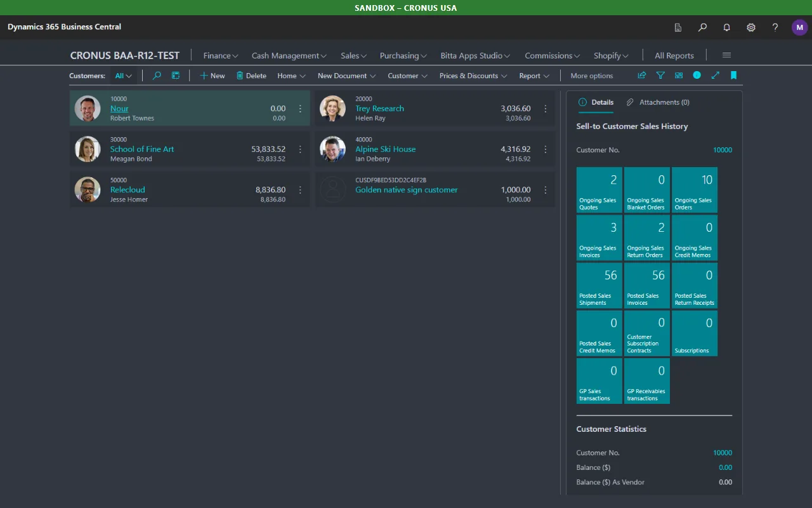Screen dimensions: 812x508
Task: Toggle the FactBox information pane
Action: pyautogui.click(x=697, y=75)
